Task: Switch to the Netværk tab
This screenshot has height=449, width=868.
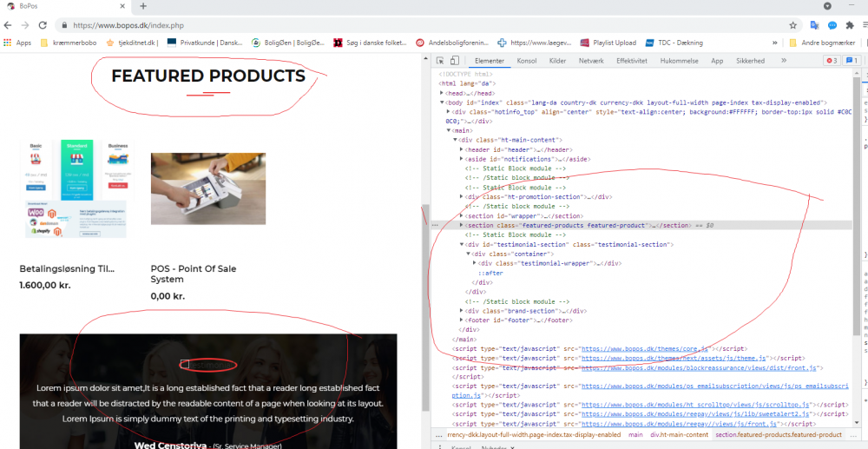Action: click(x=590, y=61)
